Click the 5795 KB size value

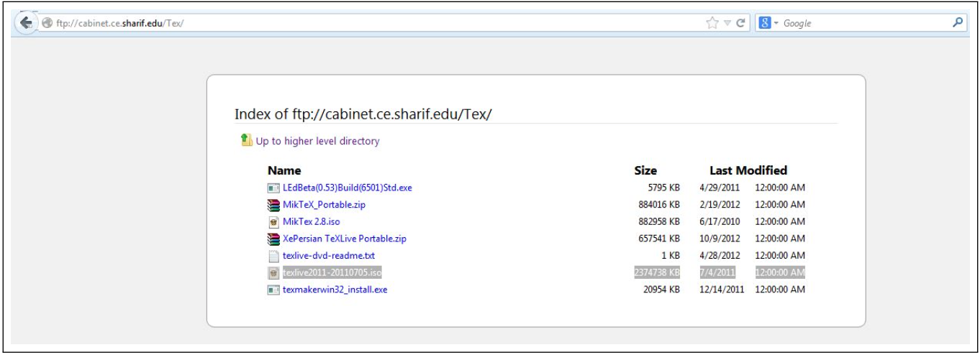[x=664, y=188]
